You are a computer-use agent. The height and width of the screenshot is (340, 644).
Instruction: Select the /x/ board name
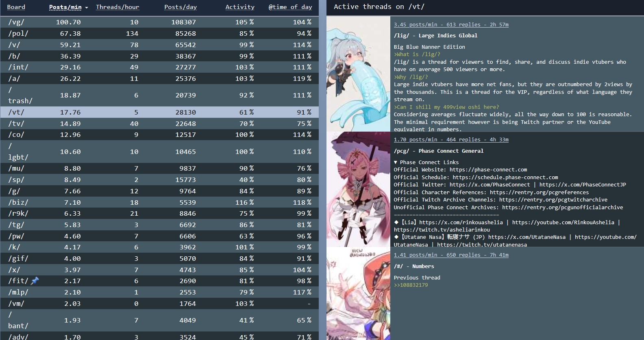point(14,270)
